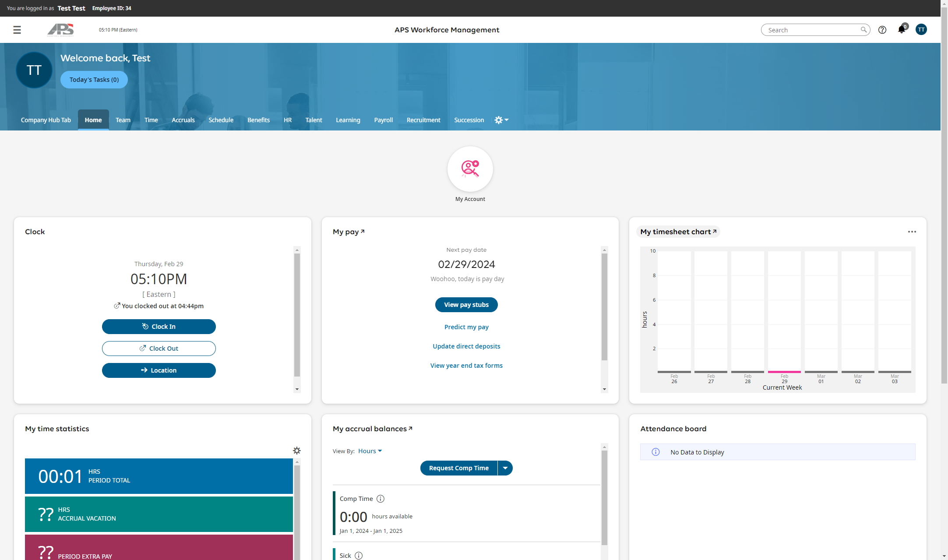
Task: Click the Clock widget scrollbar
Action: 297,314
